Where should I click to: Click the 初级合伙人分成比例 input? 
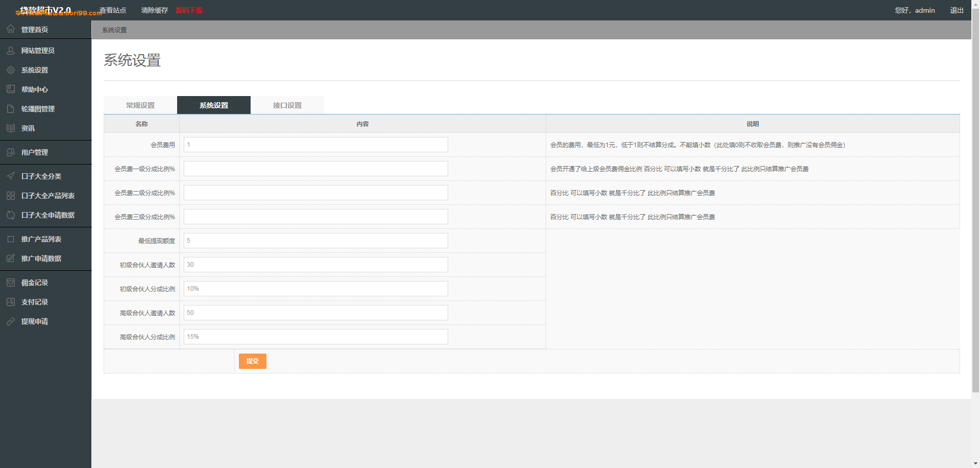pyautogui.click(x=316, y=289)
